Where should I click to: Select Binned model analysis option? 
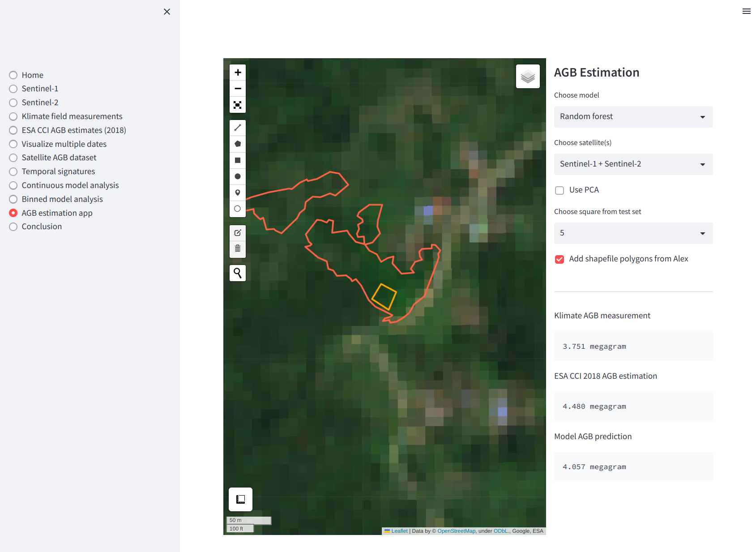point(56,199)
